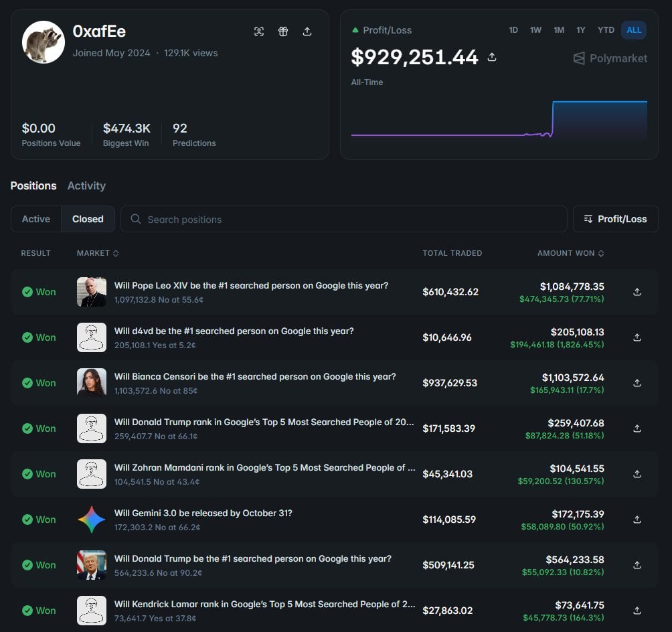Click the raccoon profile avatar

44,42
